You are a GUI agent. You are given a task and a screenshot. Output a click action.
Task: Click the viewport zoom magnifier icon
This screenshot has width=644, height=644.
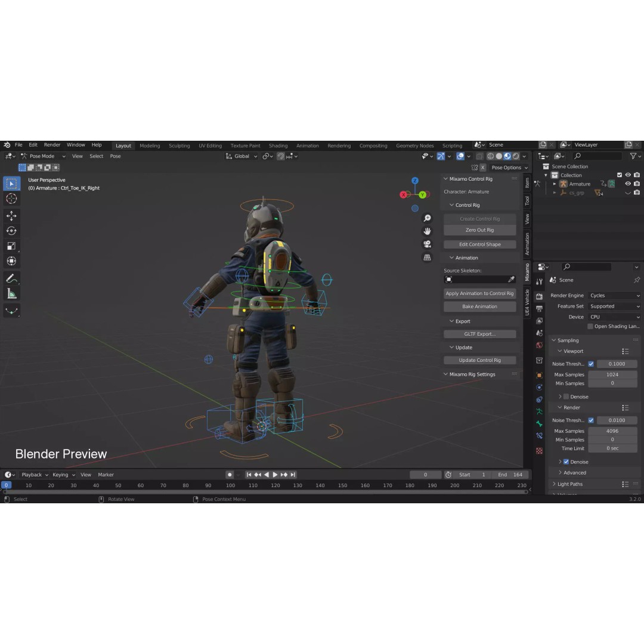click(427, 218)
